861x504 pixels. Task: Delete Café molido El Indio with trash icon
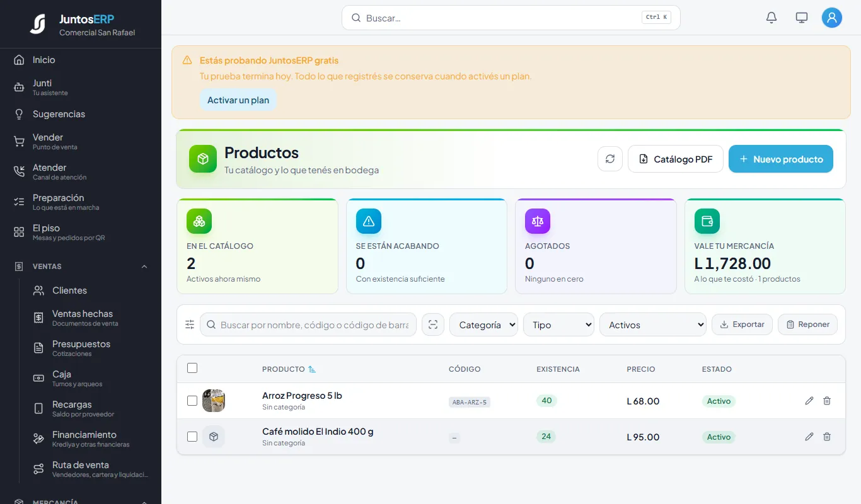click(x=827, y=437)
